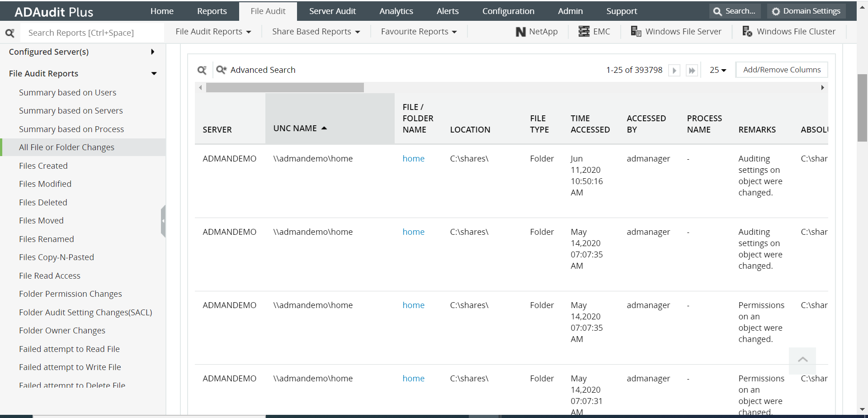Click Add/Remove Columns button
Image resolution: width=868 pixels, height=418 pixels.
pyautogui.click(x=782, y=70)
